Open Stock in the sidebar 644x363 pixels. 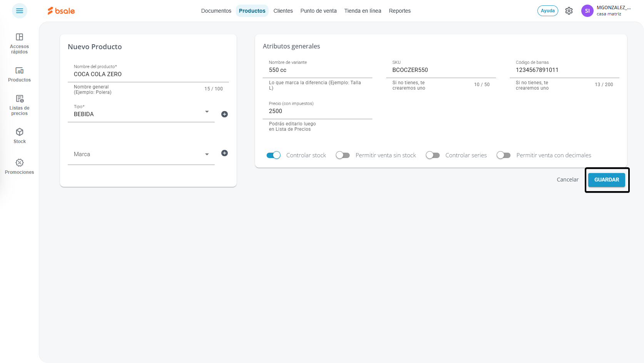[x=20, y=136]
